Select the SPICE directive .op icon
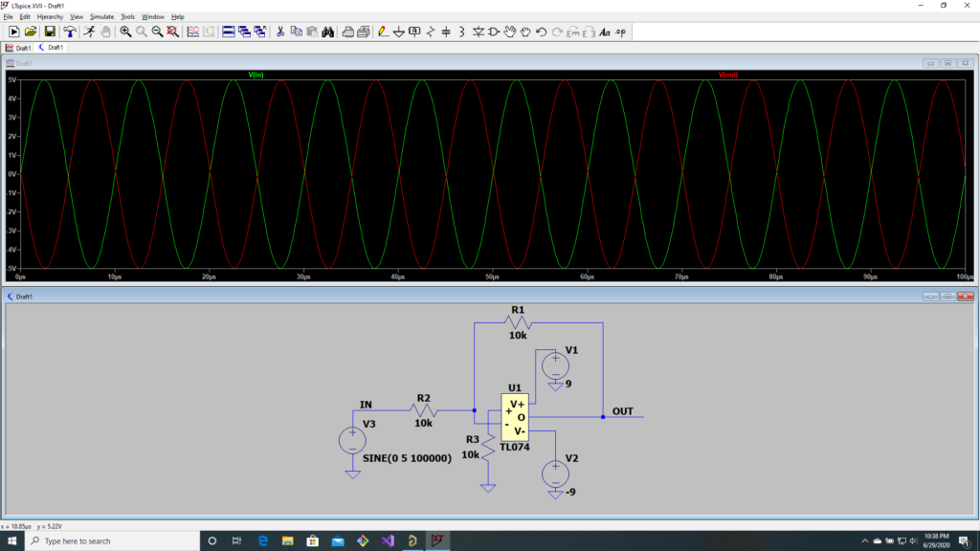The image size is (980, 551). tap(620, 32)
